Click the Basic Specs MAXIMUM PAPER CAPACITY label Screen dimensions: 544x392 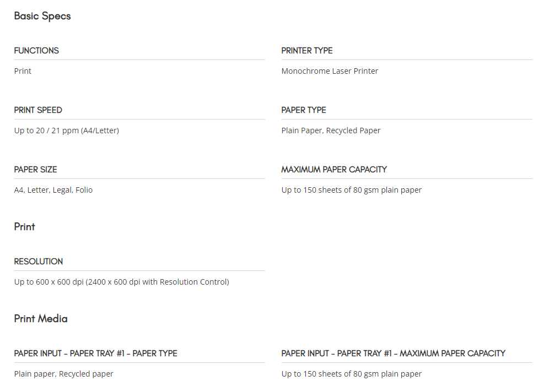click(x=334, y=170)
